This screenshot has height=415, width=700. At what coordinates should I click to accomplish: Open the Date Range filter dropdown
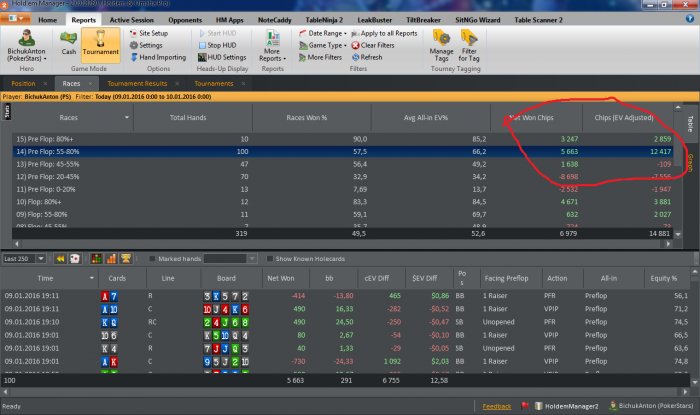pyautogui.click(x=322, y=33)
